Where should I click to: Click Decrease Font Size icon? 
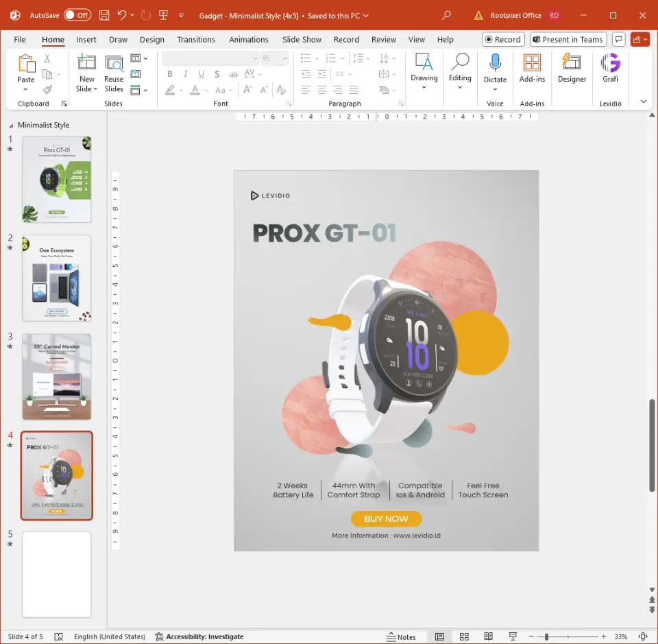264,90
